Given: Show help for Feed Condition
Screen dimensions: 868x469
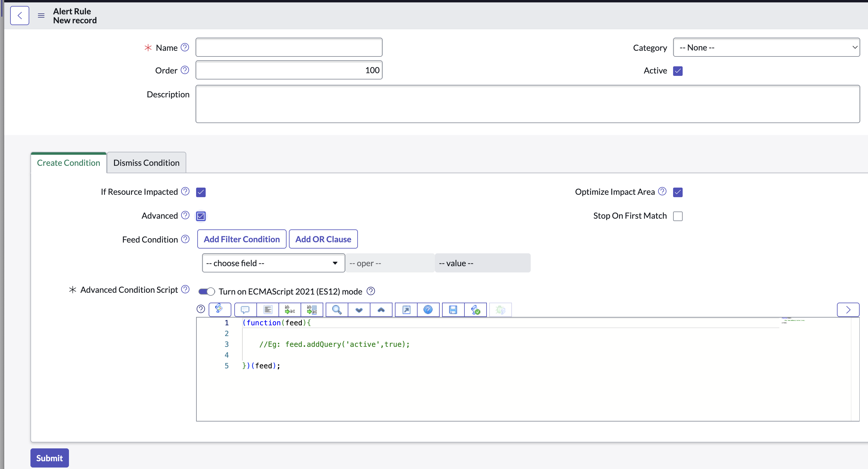Looking at the screenshot, I should pos(185,239).
